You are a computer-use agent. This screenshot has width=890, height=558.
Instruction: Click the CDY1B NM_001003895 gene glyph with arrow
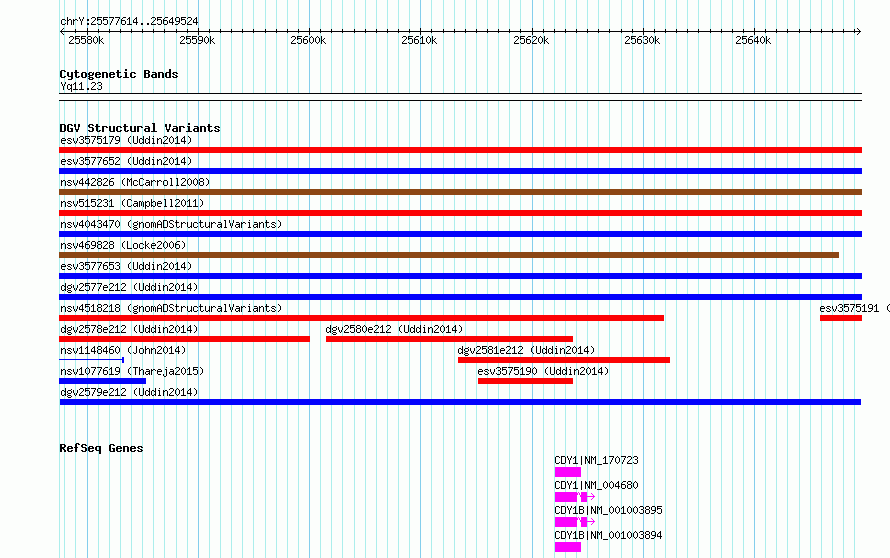pyautogui.click(x=574, y=522)
